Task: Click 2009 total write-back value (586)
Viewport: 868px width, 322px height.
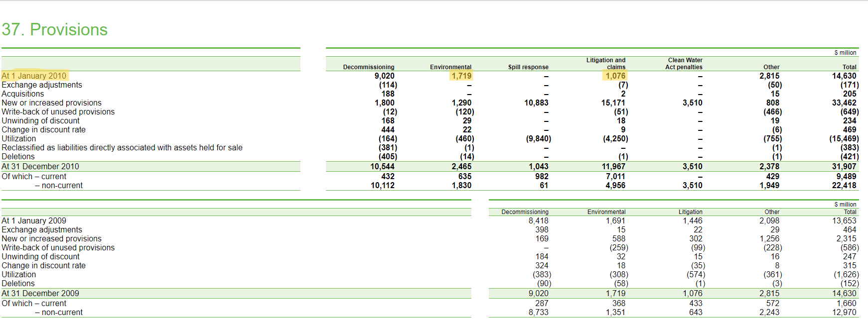Action: [849, 247]
